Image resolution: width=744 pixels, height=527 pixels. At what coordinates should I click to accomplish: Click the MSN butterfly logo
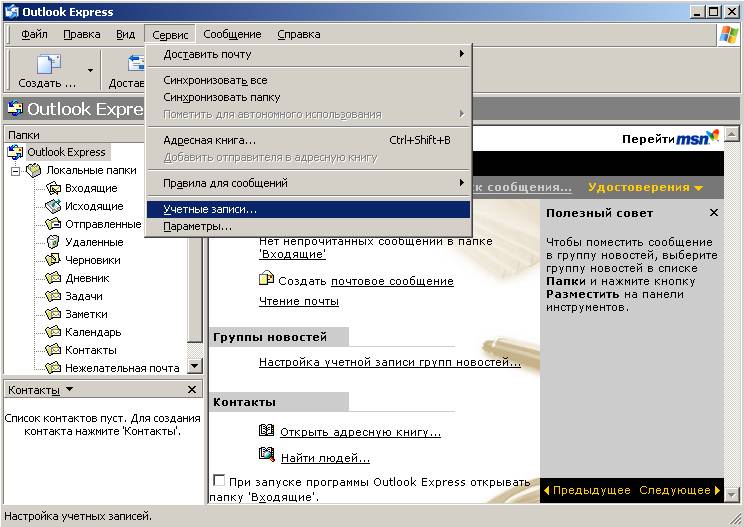coord(712,135)
